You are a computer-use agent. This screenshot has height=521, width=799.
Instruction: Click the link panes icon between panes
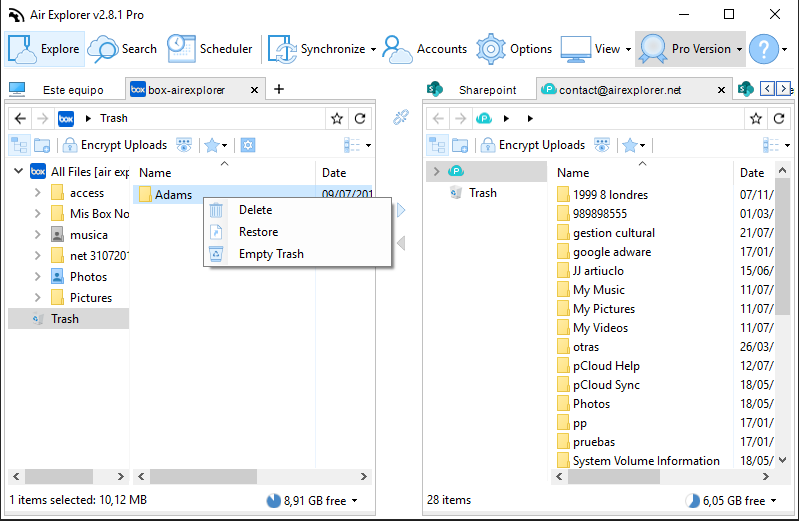click(x=401, y=117)
